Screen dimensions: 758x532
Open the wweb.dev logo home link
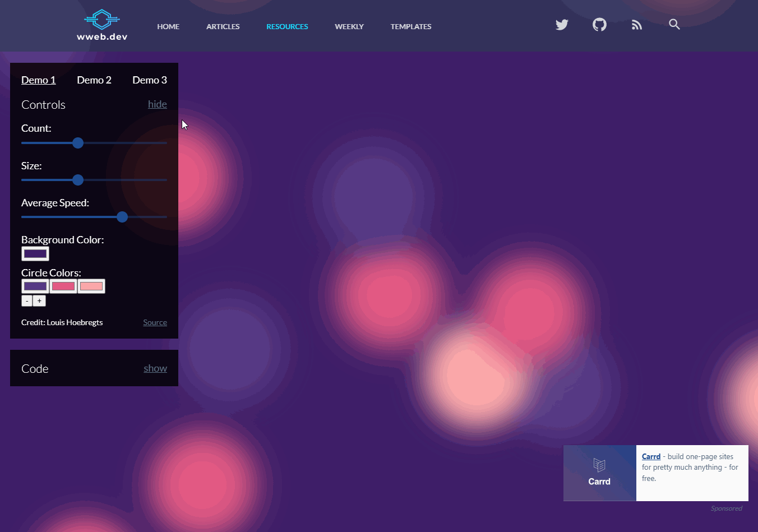(x=102, y=25)
